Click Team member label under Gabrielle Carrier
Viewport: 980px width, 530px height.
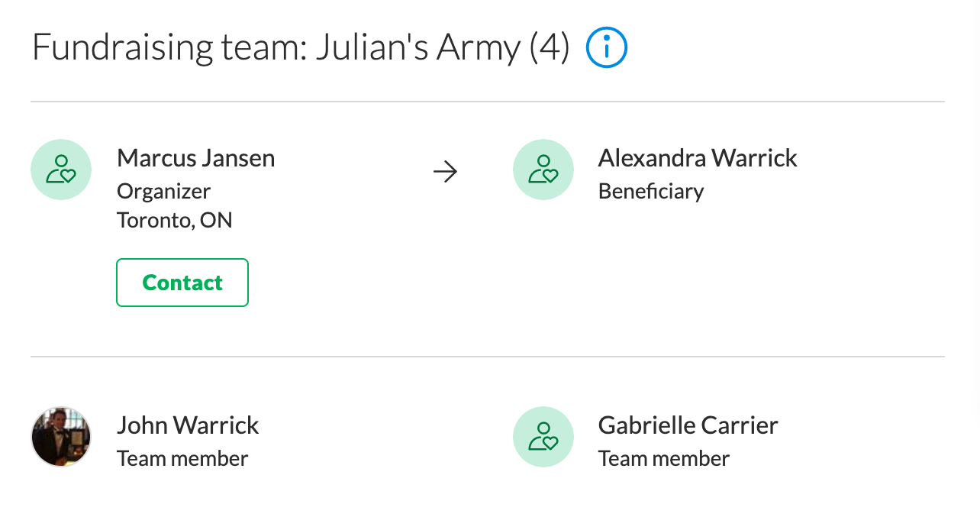[x=664, y=459]
